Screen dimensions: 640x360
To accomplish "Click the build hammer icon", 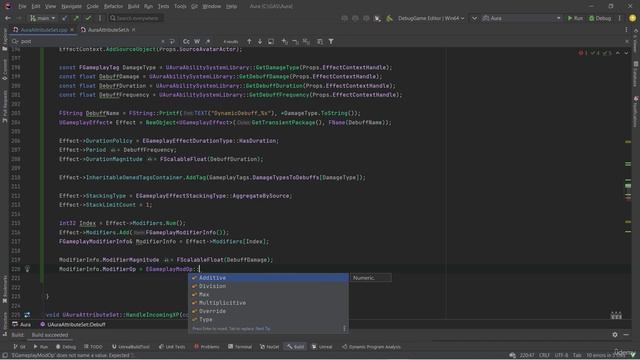I will pyautogui.click(x=389, y=18).
